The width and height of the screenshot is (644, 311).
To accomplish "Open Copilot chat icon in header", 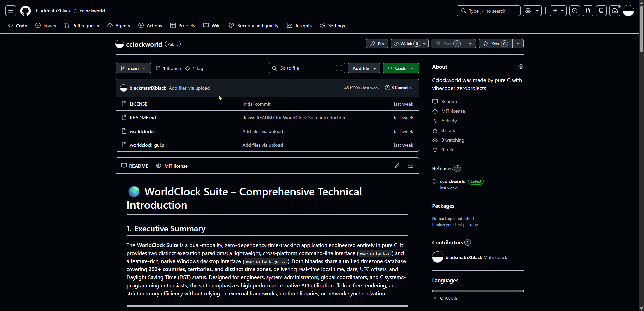I will click(528, 11).
